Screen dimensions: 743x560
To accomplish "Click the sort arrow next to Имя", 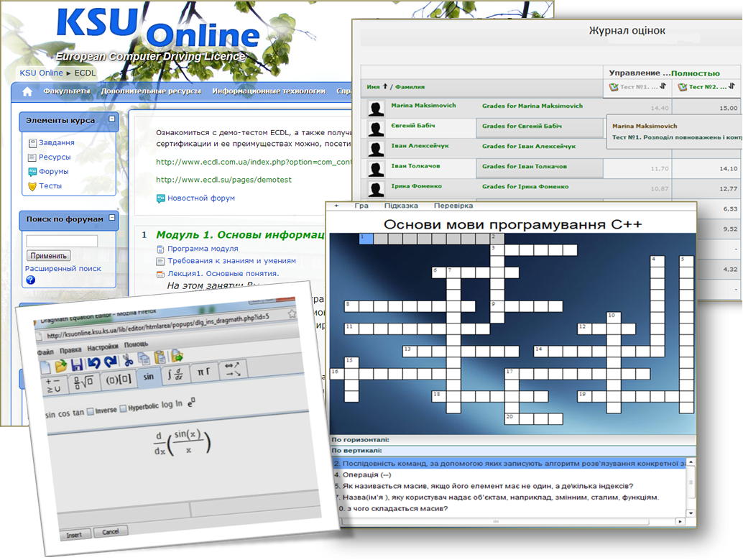I will 385,86.
